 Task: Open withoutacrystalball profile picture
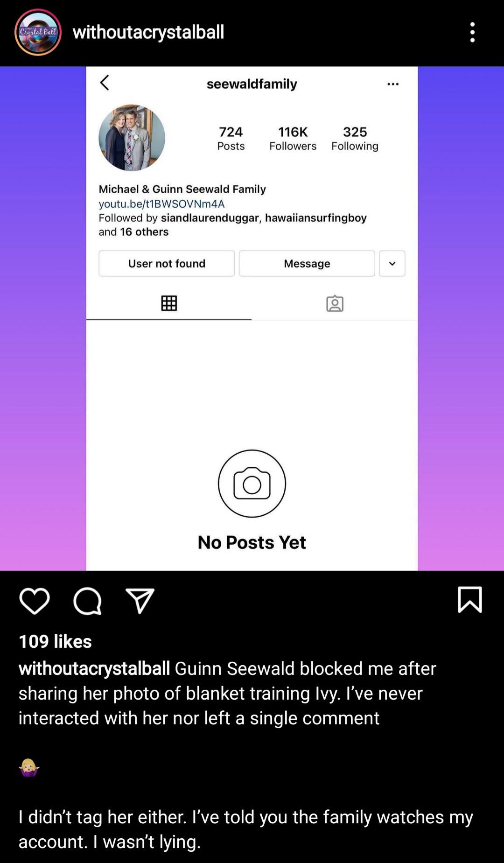coord(38,32)
